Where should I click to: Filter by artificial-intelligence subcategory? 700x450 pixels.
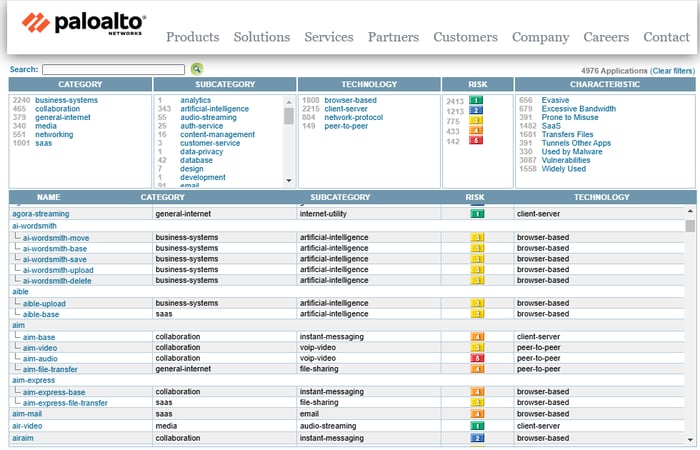click(214, 109)
